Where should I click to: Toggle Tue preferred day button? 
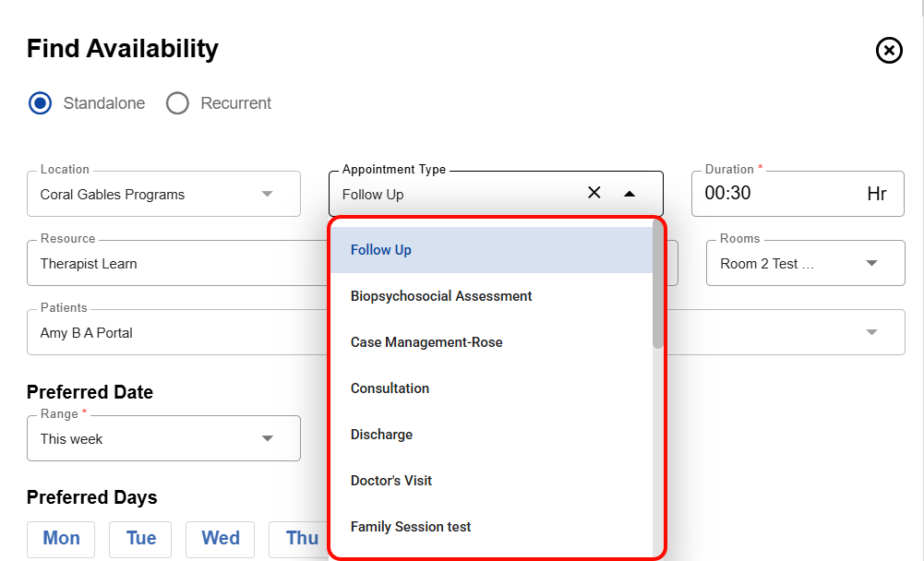point(140,539)
